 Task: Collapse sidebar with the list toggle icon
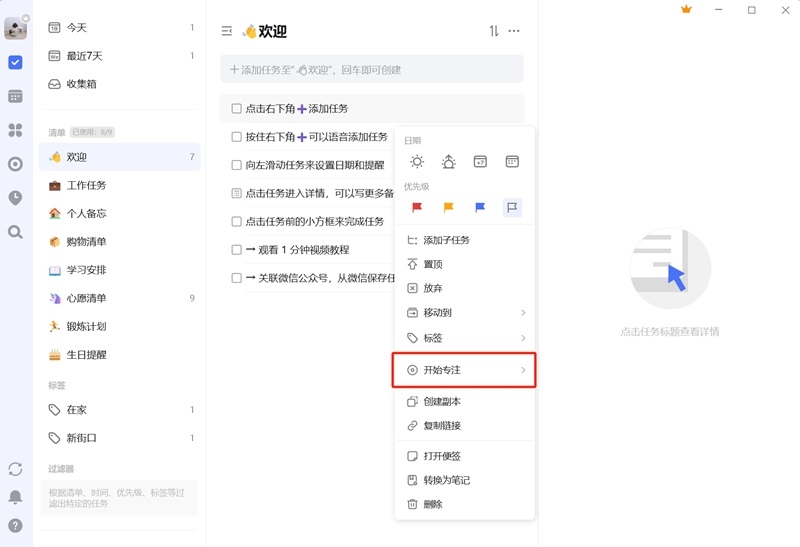click(x=227, y=31)
